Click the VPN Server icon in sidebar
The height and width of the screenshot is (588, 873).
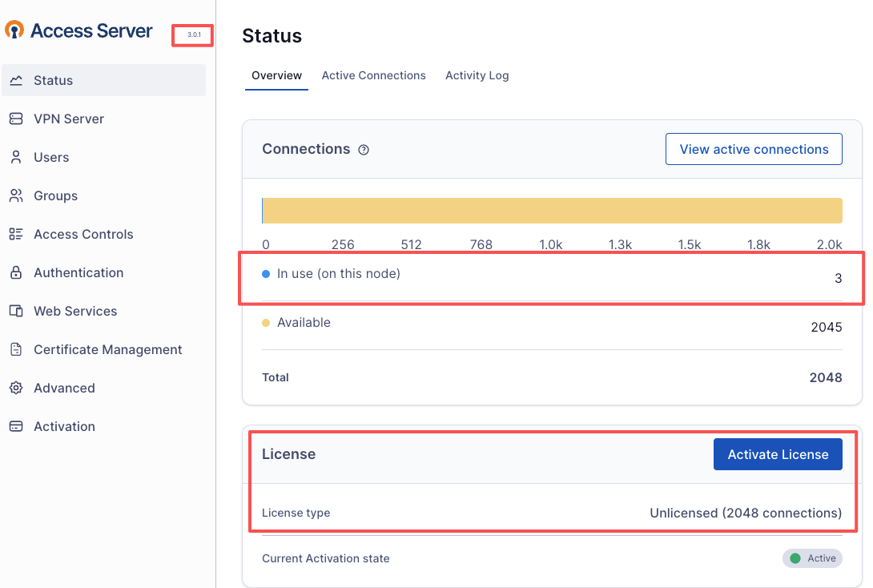click(16, 119)
